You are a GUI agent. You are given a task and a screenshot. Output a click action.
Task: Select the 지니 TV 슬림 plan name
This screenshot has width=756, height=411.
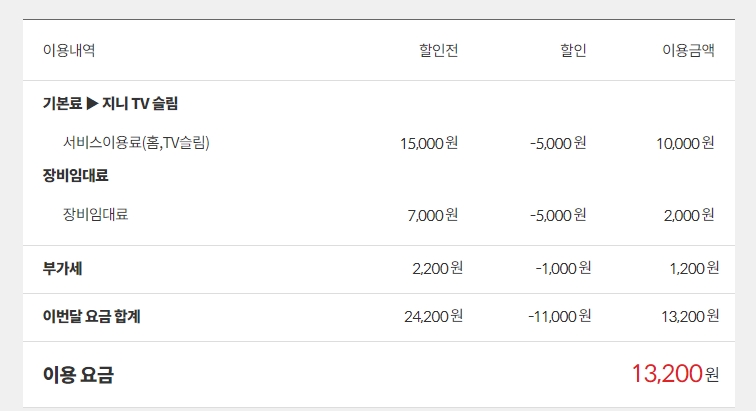click(140, 103)
